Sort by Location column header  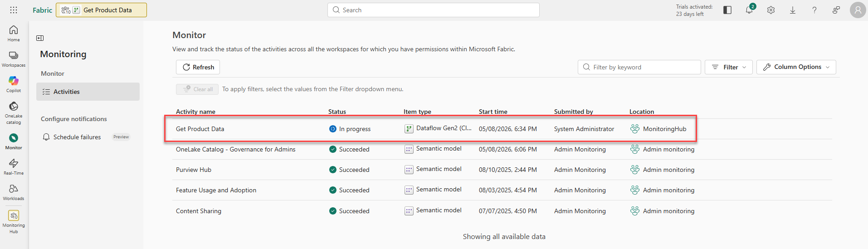(642, 112)
